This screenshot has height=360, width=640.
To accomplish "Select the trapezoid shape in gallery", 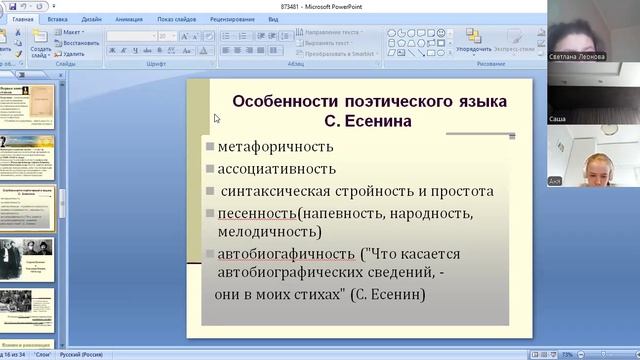I will (411, 43).
